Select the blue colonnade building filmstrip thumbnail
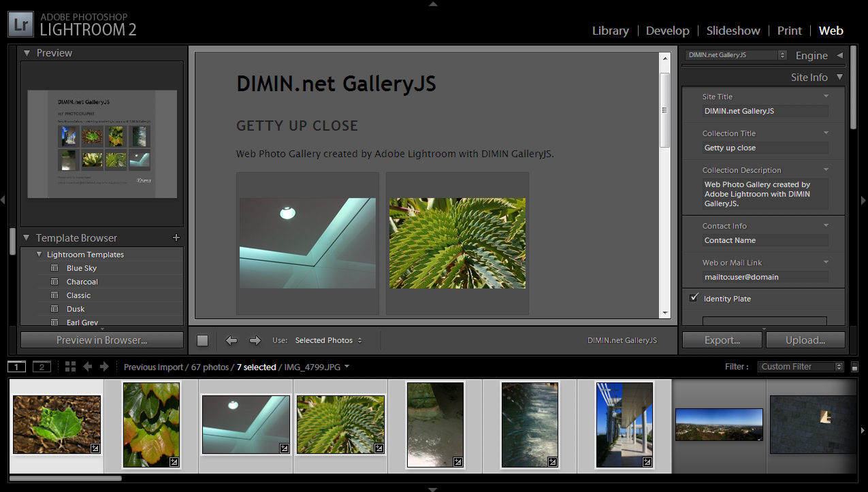This screenshot has height=492, width=868. point(624,425)
